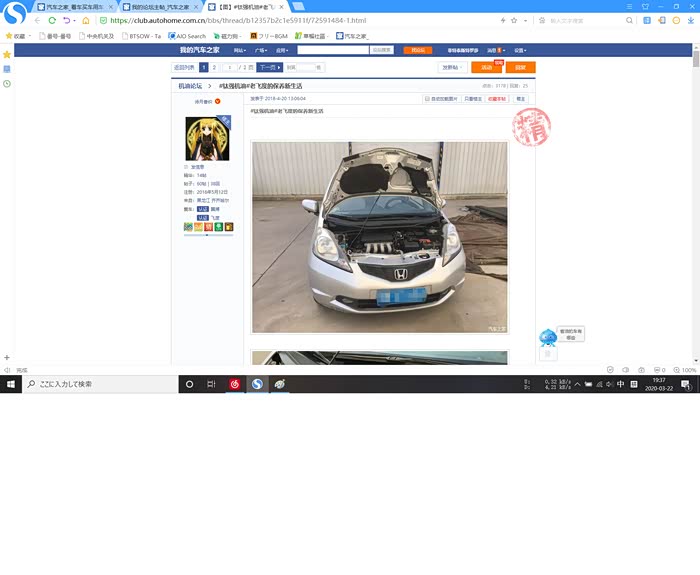Click the Honda Fit open-hood photo
The image size is (700, 575).
[x=379, y=236]
